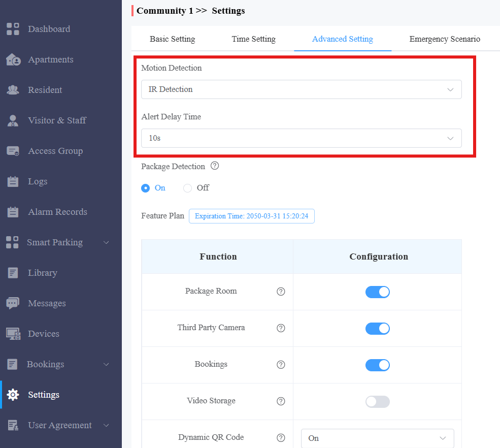Screen dimensions: 500x448
Task: Open help tooltip for Package Detection
Action: (x=215, y=166)
